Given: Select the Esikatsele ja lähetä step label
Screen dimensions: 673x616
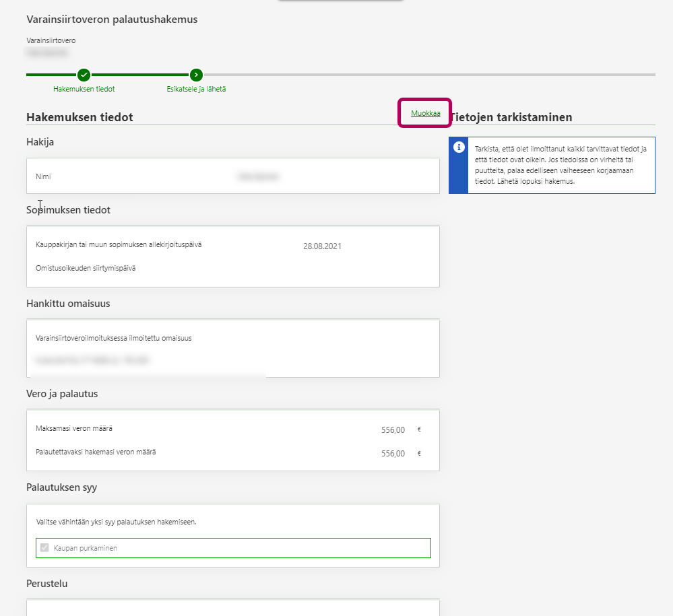Looking at the screenshot, I should 196,89.
